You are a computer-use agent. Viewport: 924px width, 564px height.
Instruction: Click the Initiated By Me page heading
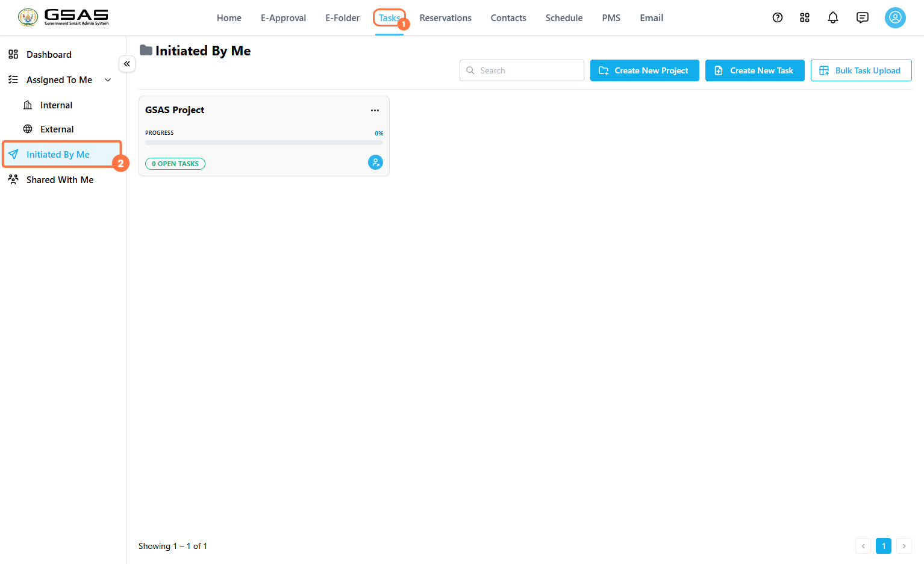pyautogui.click(x=203, y=51)
